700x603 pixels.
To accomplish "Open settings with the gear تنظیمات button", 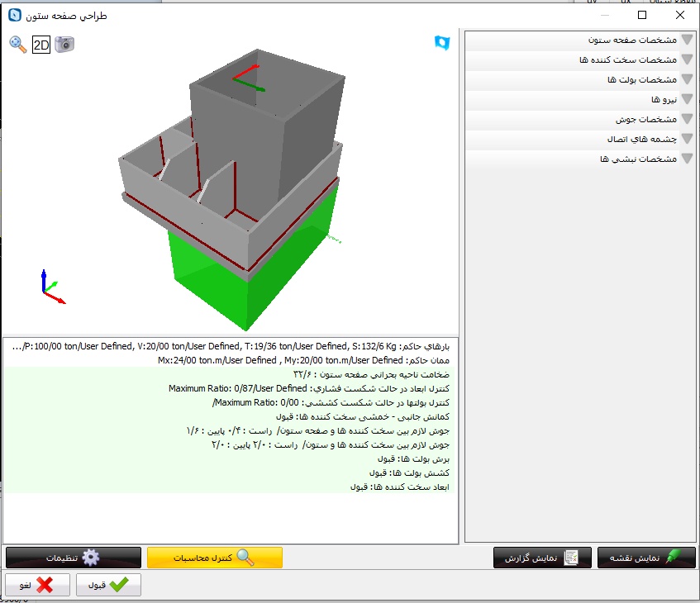I will (73, 558).
